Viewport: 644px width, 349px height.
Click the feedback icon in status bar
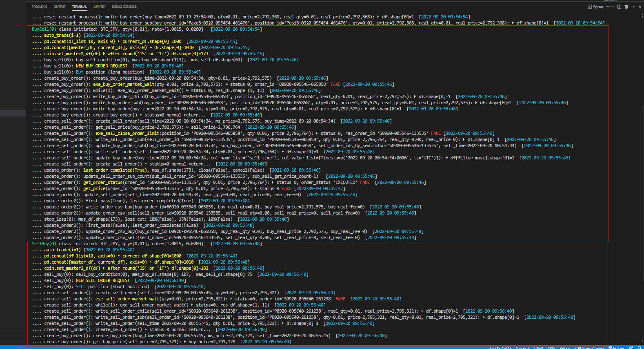[631, 347]
